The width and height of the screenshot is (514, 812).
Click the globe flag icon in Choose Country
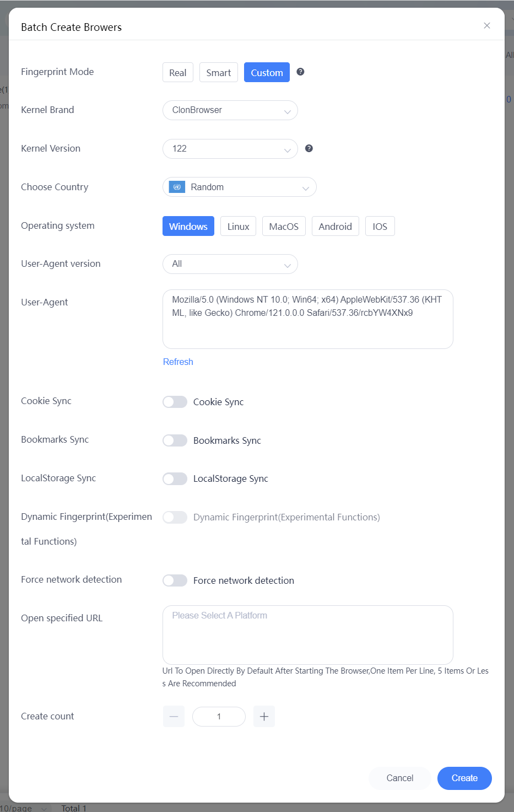[x=177, y=187]
